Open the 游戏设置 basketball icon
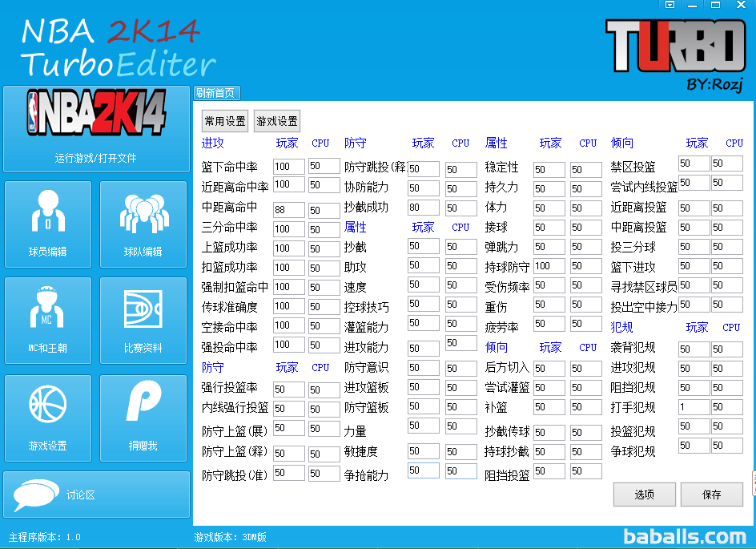The image size is (756, 549). click(48, 418)
